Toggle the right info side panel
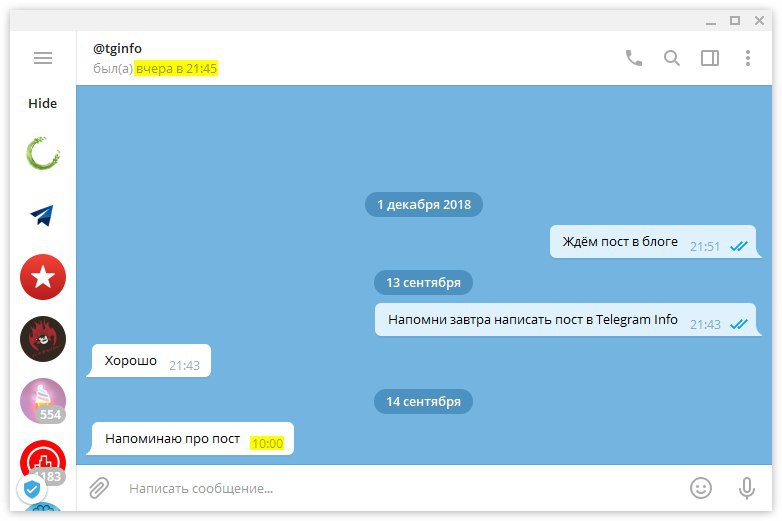The height and width of the screenshot is (521, 782). coord(710,58)
